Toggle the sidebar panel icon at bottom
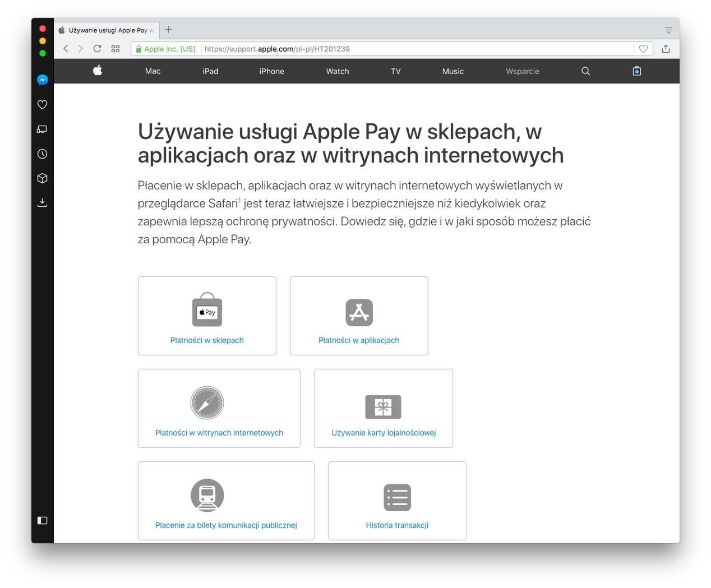 pyautogui.click(x=42, y=520)
